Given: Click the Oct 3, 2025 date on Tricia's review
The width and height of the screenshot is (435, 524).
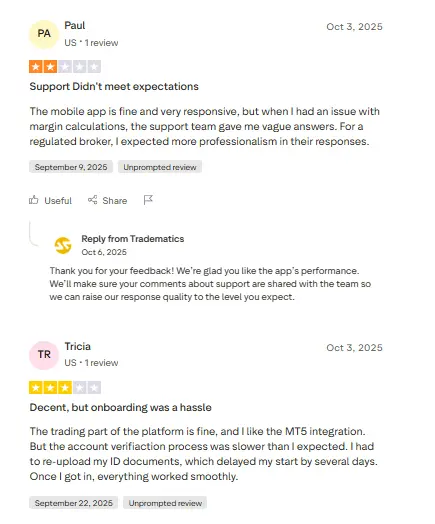Looking at the screenshot, I should tap(354, 348).
